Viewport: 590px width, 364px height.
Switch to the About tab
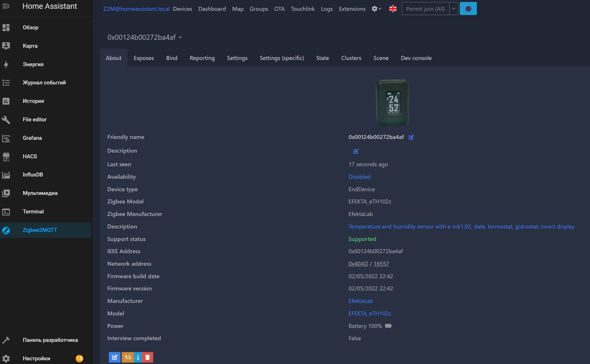tap(114, 58)
